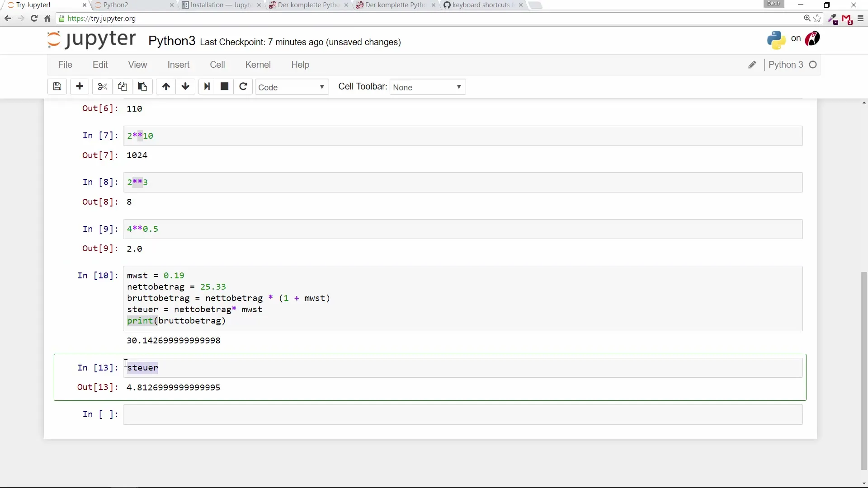The image size is (868, 488).
Task: Move selected cell down arrow
Action: (185, 86)
